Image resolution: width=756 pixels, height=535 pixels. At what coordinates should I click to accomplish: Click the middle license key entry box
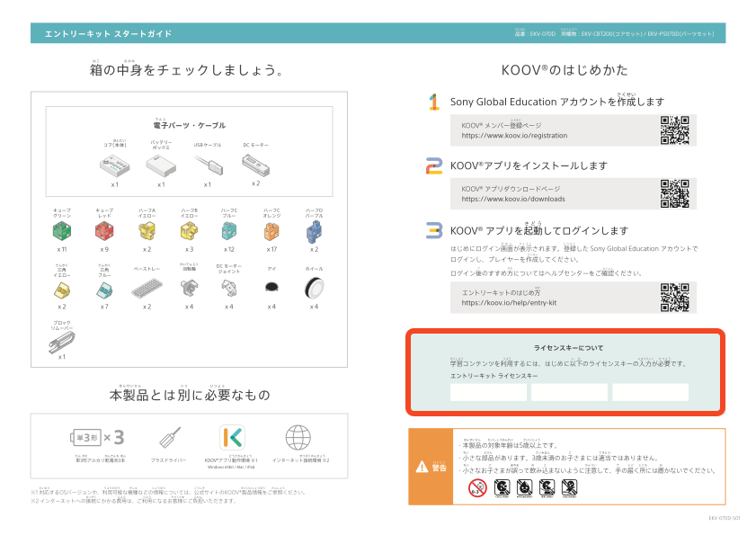click(569, 392)
